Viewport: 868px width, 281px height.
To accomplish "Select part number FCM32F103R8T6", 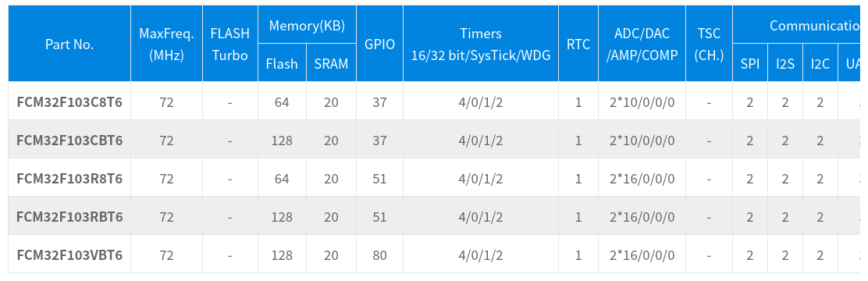I will 69,179.
